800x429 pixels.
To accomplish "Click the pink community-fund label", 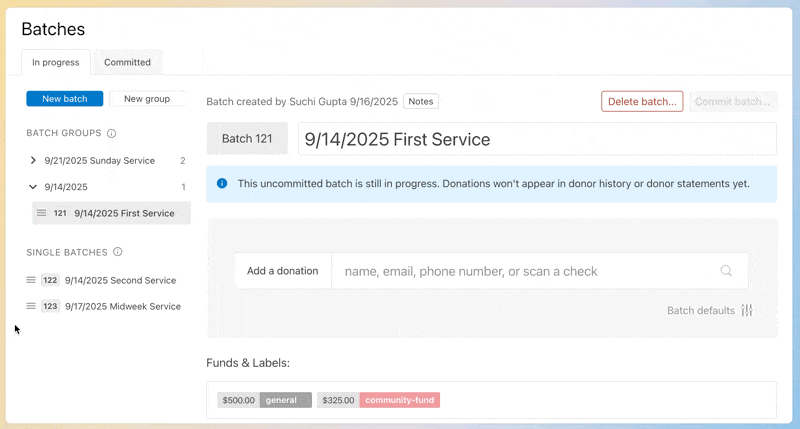I will pyautogui.click(x=399, y=400).
